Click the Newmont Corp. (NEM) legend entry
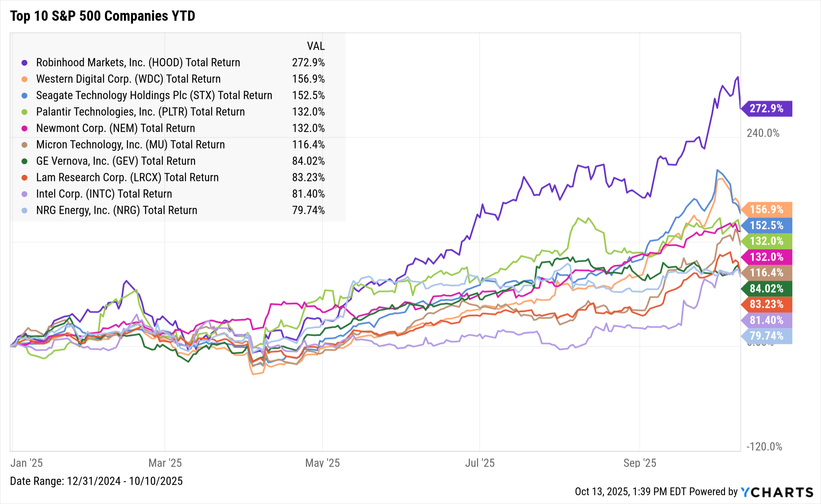 [115, 128]
